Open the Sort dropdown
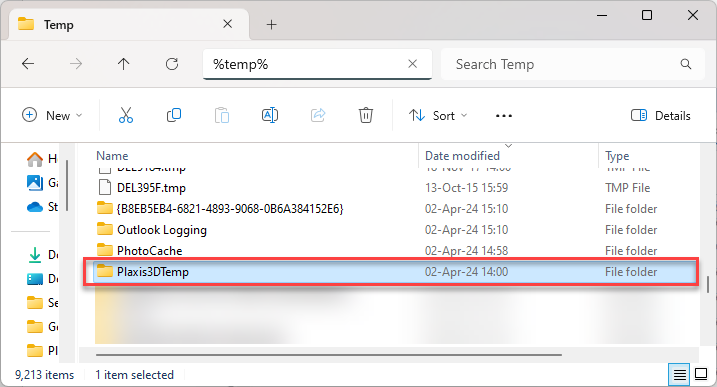This screenshot has width=717, height=387. [x=438, y=115]
